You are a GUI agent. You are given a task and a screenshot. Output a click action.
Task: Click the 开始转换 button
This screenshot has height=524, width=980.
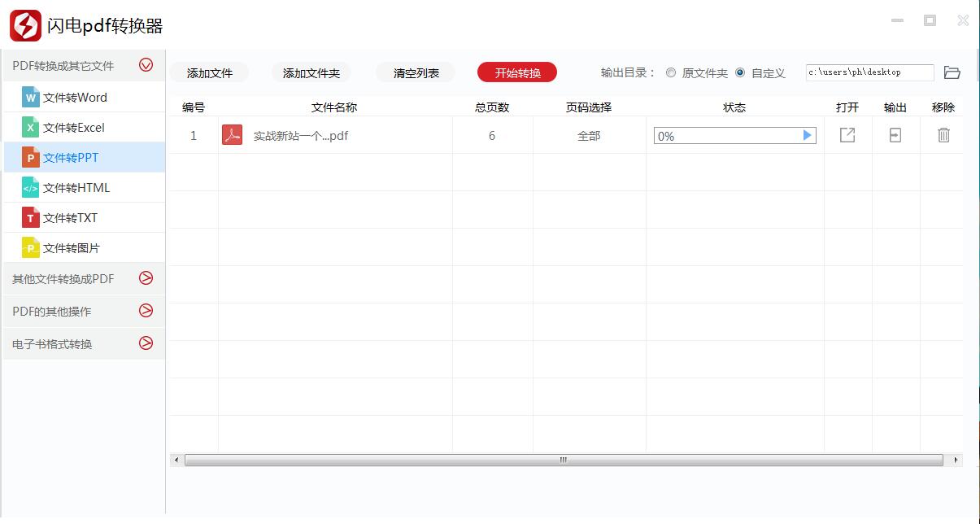pos(517,72)
